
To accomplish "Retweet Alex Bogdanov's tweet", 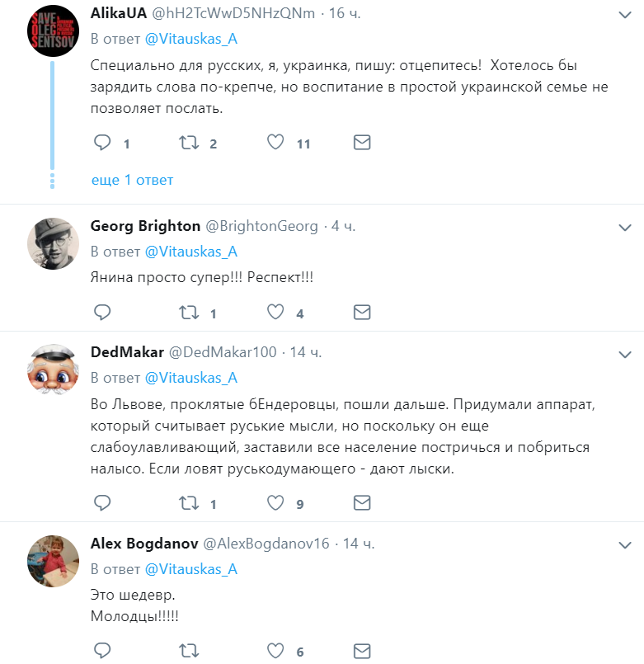I will [189, 651].
